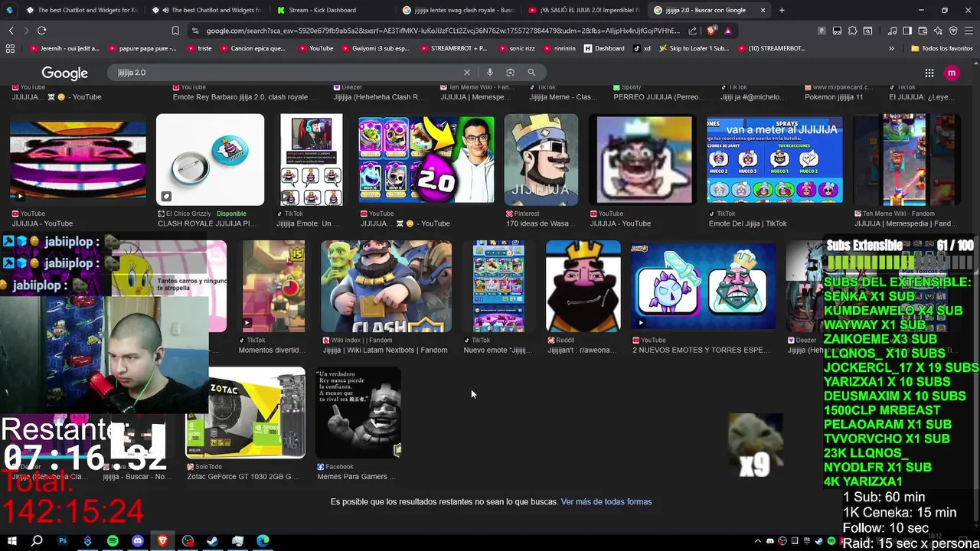Open the Nuevo emote TikTok image
Image resolution: width=980 pixels, height=551 pixels.
pos(498,286)
